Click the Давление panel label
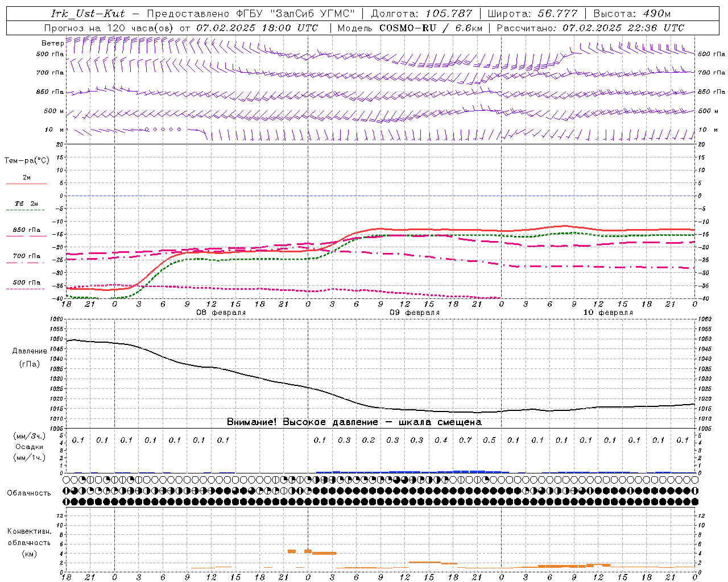Screen dimensions: 728x582 pyautogui.click(x=30, y=351)
